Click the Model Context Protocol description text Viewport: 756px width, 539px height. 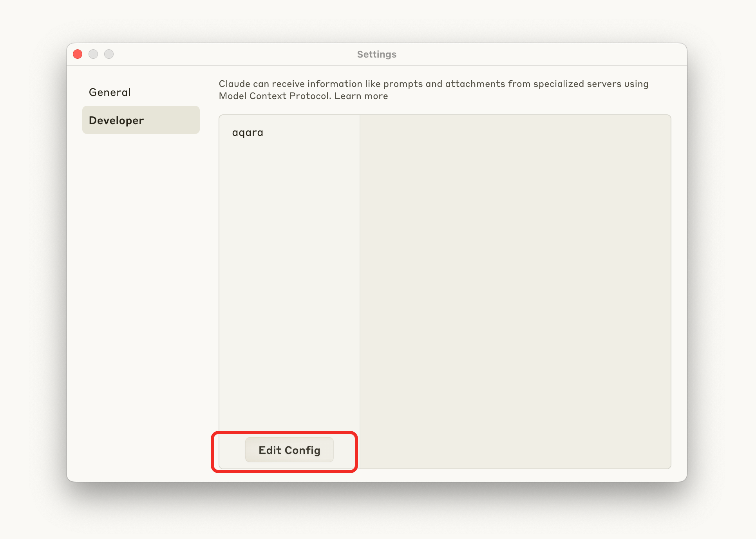[274, 96]
